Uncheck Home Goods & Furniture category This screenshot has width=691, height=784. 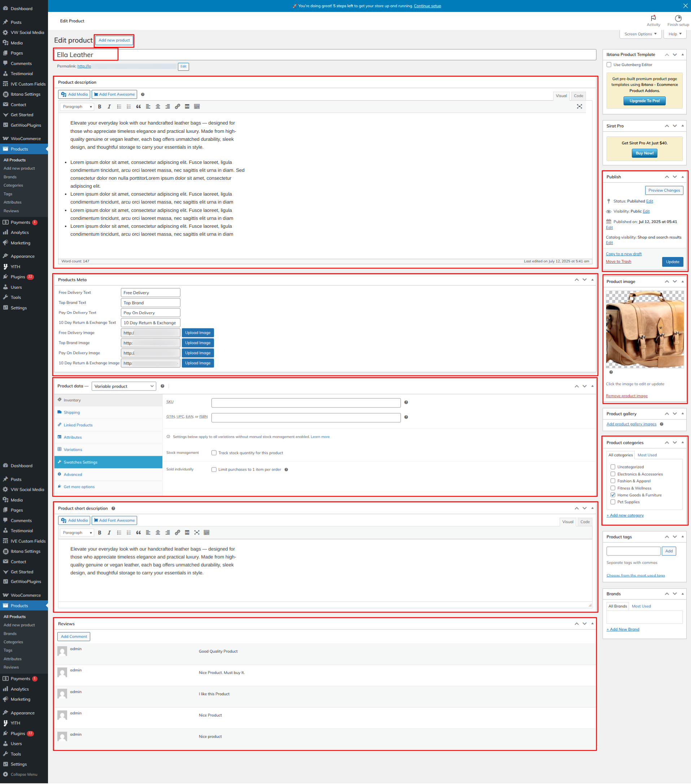pyautogui.click(x=613, y=495)
